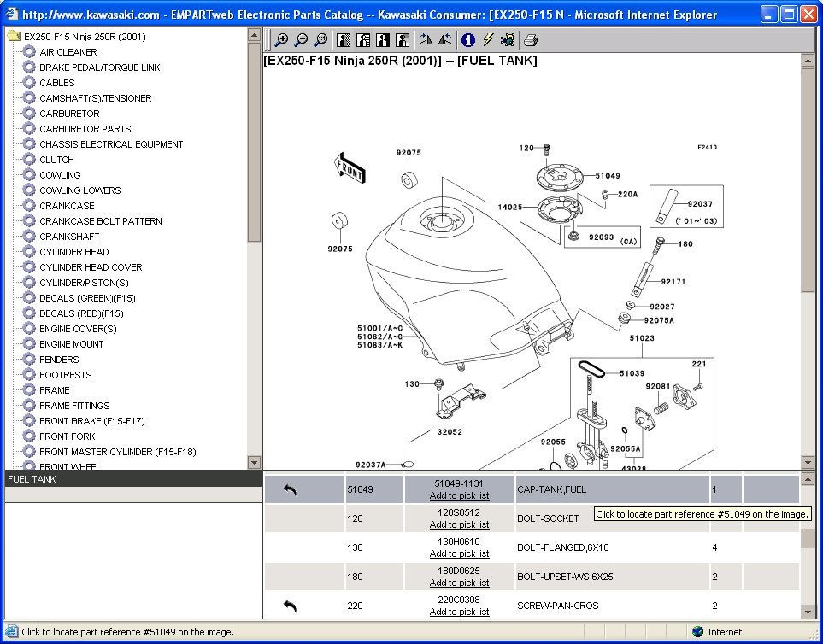Add part 220C0308 to pick list
Viewport: 823px width, 644px height.
[x=459, y=612]
